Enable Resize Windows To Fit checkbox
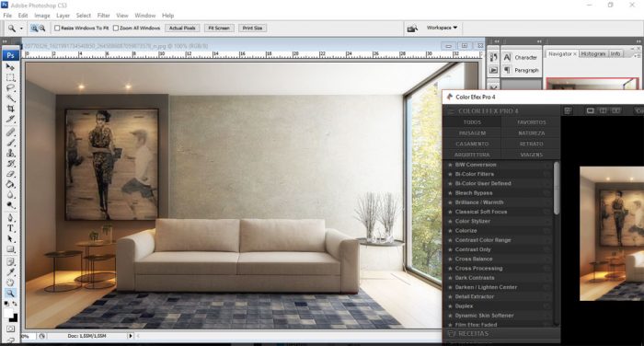Viewport: 644px width, 346px height. click(57, 28)
